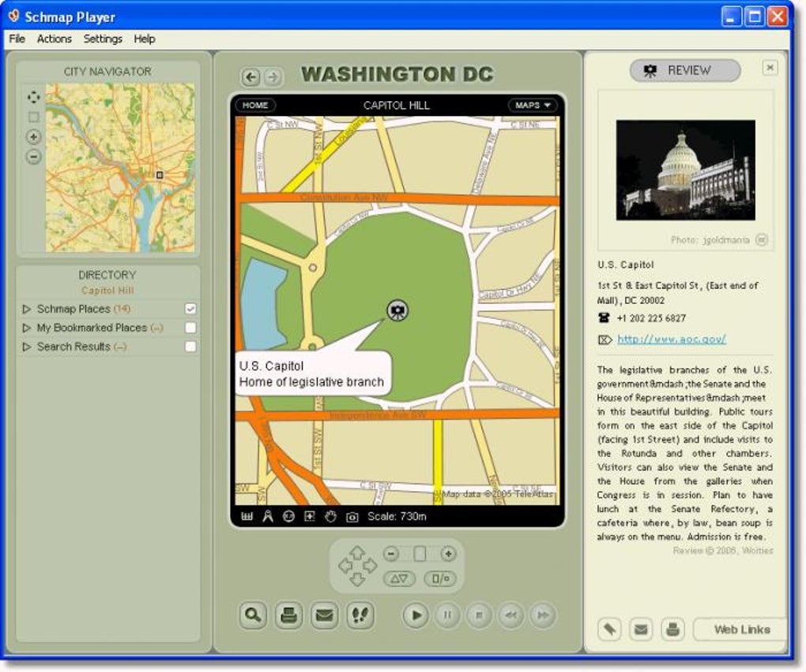The height and width of the screenshot is (672, 806).
Task: Expand the My Bookmarked Places entry
Action: [x=26, y=328]
